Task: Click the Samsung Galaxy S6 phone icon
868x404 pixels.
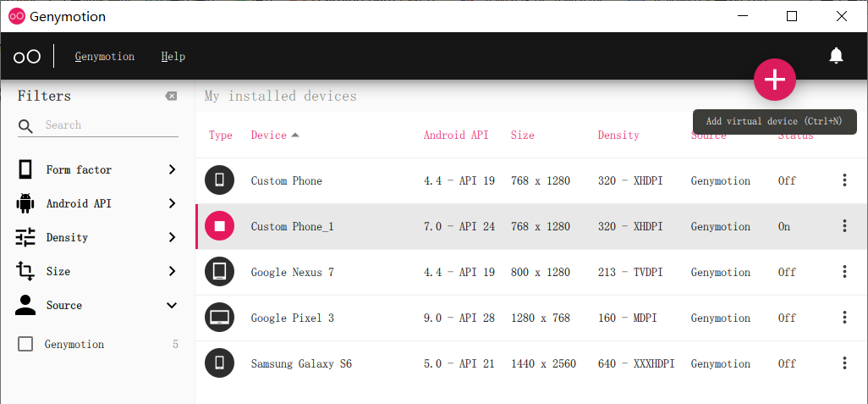Action: pyautogui.click(x=220, y=363)
